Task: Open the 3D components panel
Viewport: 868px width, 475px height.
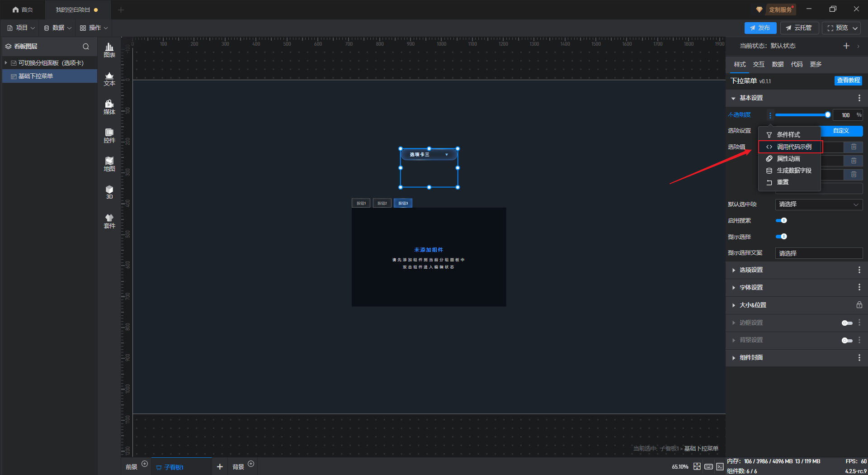Action: coord(109,192)
